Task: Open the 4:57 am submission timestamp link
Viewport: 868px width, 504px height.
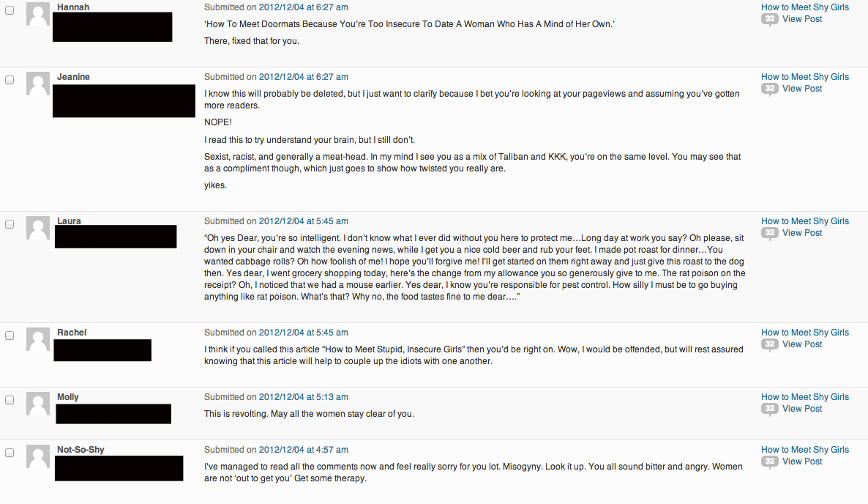Action: click(303, 450)
